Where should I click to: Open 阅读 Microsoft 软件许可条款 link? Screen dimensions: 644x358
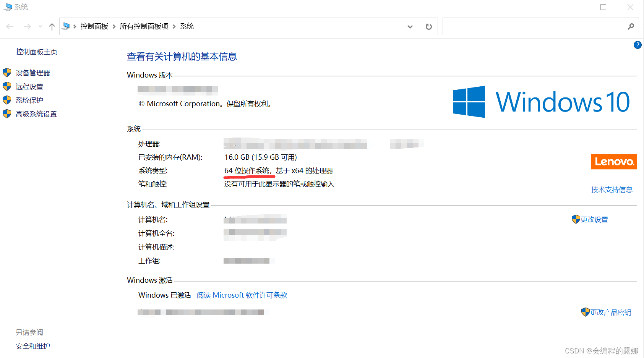coord(242,295)
